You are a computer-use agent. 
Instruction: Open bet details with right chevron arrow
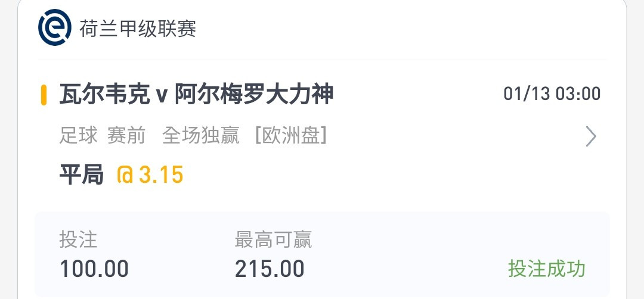tap(590, 136)
